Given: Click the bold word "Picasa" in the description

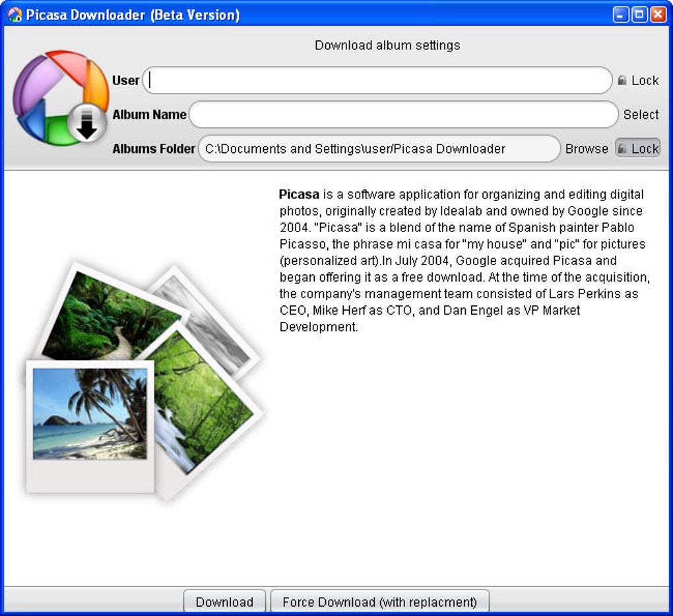Looking at the screenshot, I should click(x=299, y=195).
